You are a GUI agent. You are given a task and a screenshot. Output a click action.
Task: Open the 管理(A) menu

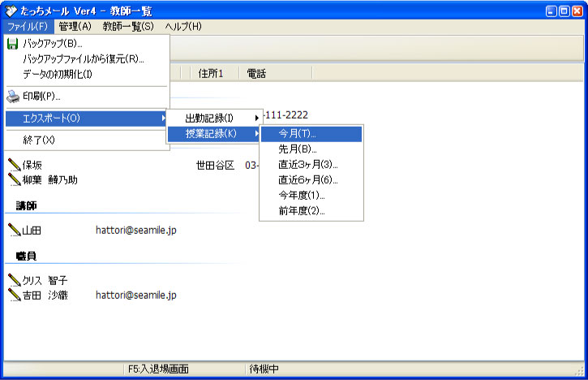click(75, 26)
